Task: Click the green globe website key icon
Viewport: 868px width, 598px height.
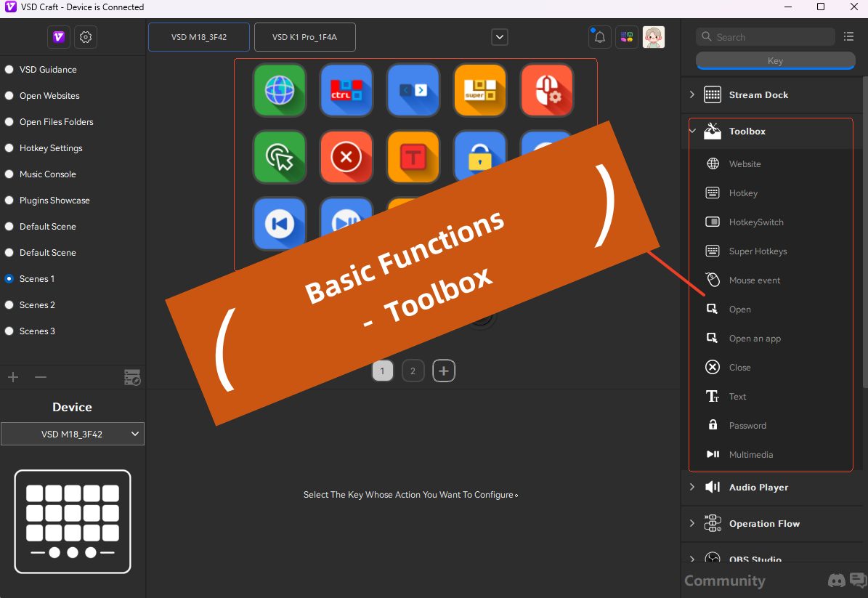Action: pyautogui.click(x=279, y=90)
